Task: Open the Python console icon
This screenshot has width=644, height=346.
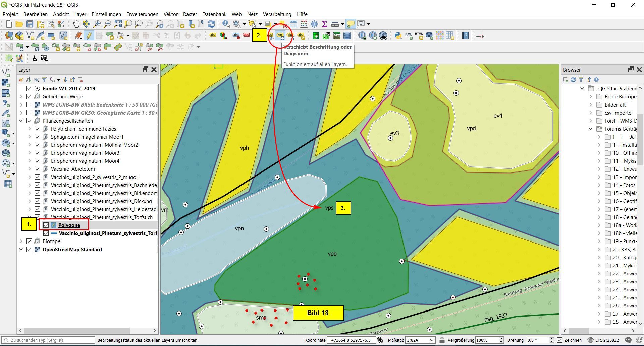Action: [398, 36]
